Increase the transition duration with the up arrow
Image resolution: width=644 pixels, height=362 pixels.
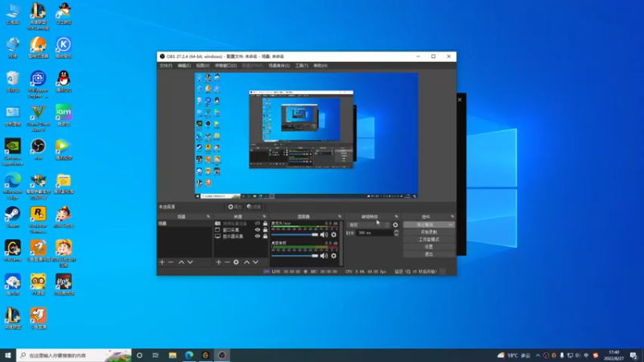pos(396,231)
